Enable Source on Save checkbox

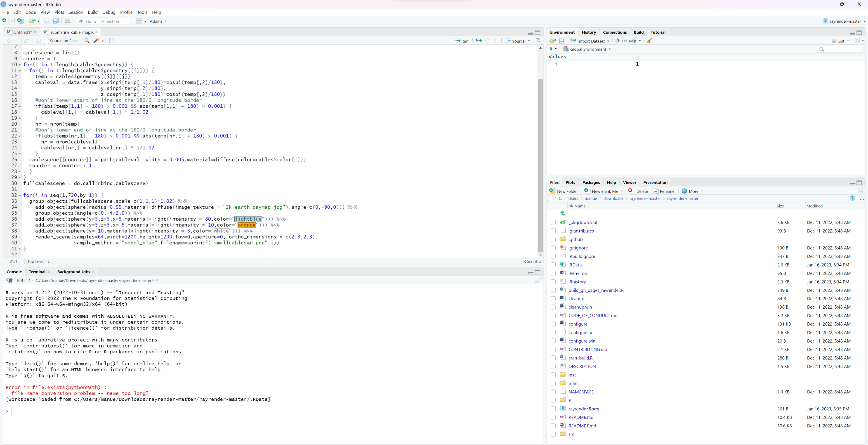pyautogui.click(x=47, y=41)
